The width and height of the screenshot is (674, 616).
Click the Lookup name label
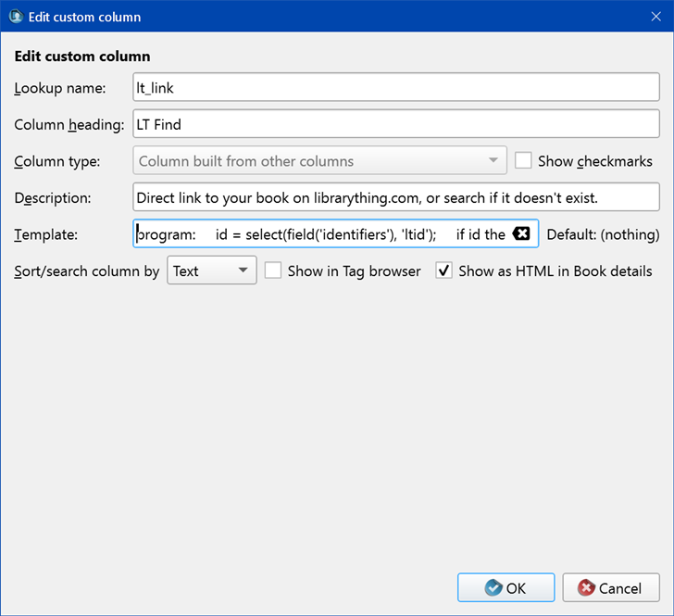coord(60,88)
